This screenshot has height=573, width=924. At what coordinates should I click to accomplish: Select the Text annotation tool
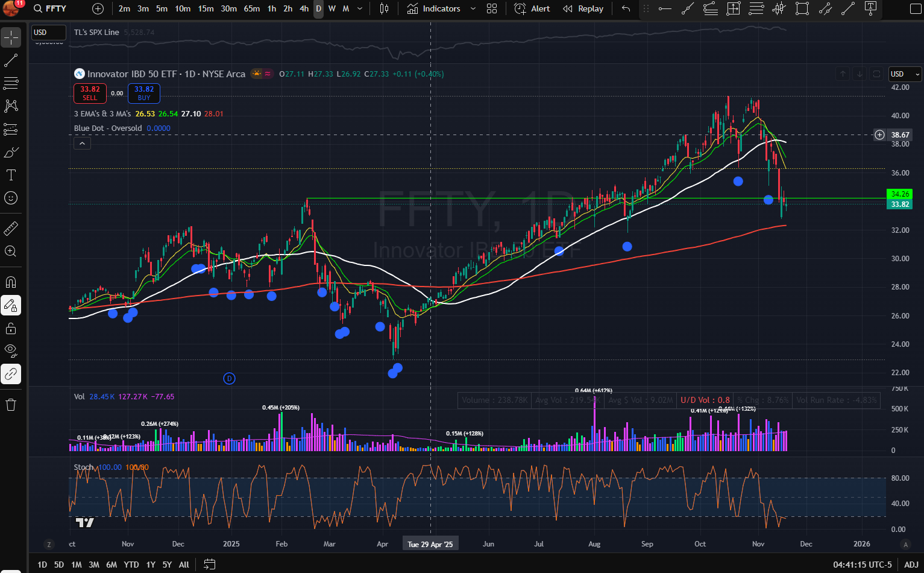(11, 175)
